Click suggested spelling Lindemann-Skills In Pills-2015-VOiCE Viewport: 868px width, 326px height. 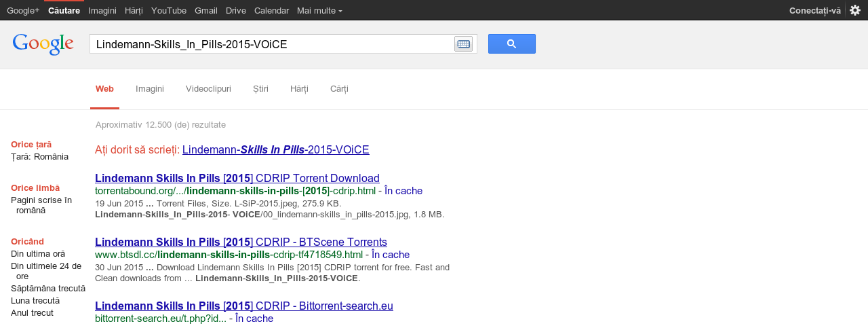(276, 150)
